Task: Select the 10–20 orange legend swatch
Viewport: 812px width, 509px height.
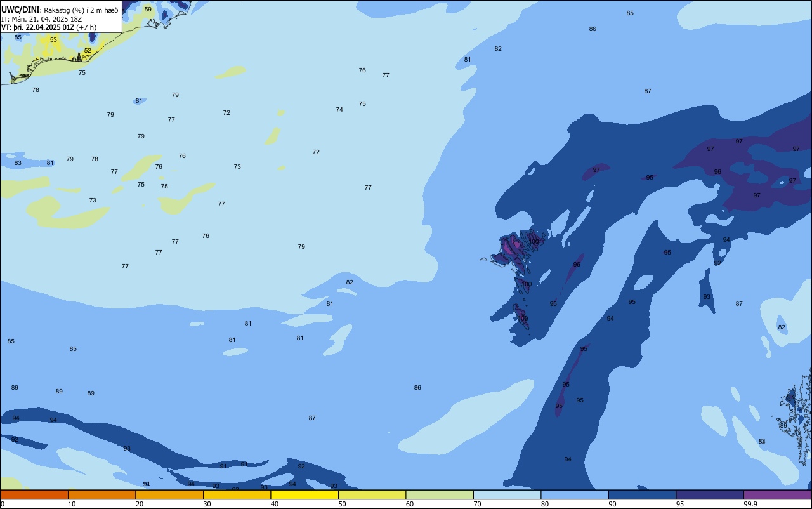Action: tap(101, 494)
